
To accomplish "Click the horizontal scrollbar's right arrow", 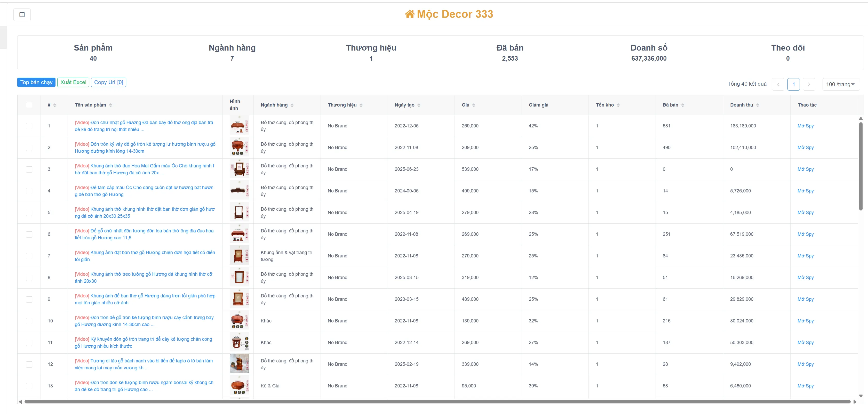I will [x=855, y=402].
